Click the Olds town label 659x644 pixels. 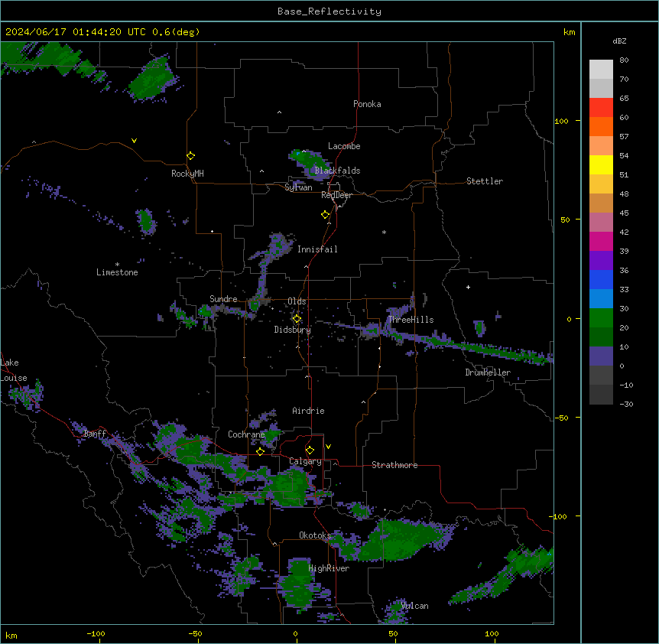point(297,301)
